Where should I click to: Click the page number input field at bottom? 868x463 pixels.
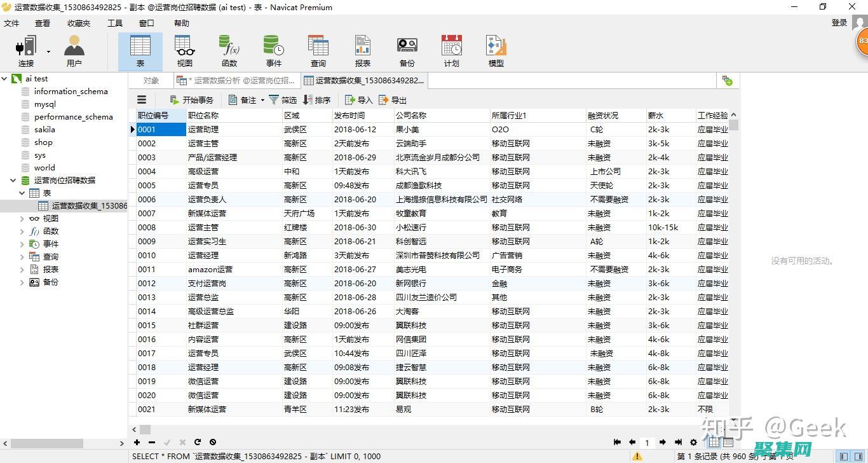pyautogui.click(x=648, y=442)
